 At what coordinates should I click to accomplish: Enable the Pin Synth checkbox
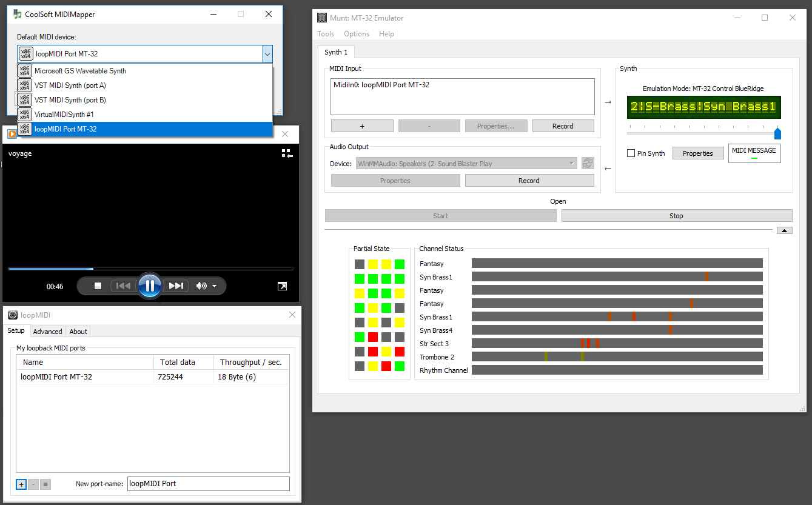[x=631, y=153]
